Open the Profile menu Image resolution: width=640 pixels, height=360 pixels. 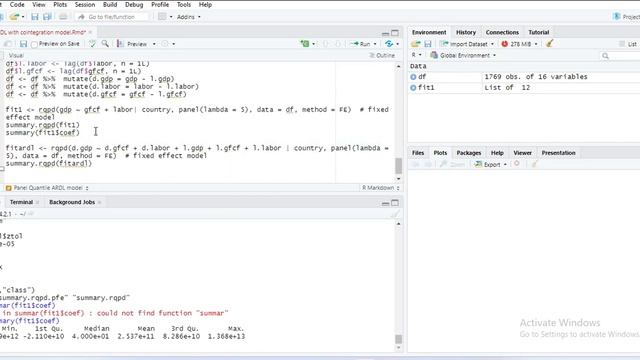pos(160,4)
